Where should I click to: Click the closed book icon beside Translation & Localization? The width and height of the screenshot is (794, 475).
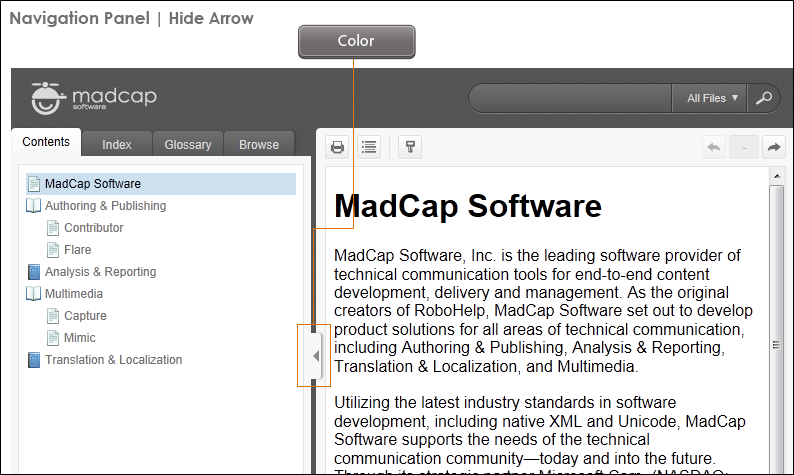coord(33,360)
